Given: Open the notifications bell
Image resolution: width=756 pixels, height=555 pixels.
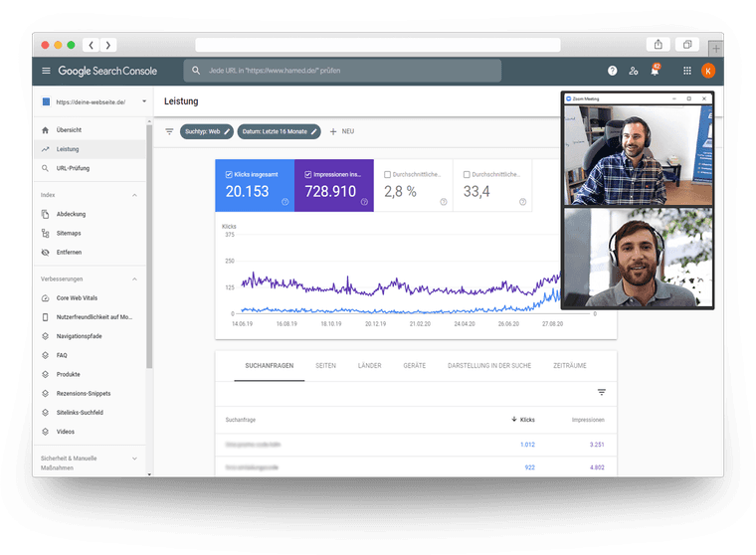Looking at the screenshot, I should pos(655,71).
